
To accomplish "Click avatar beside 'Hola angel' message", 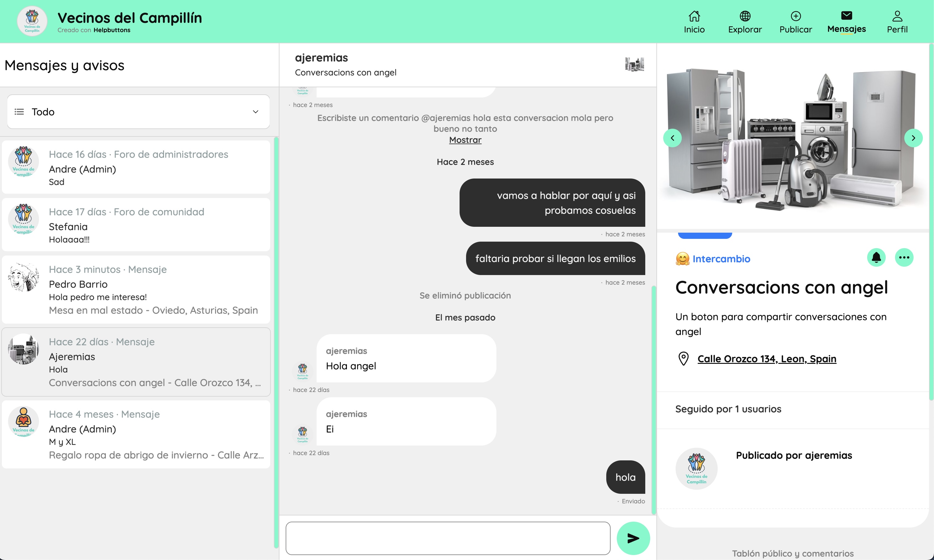I will (x=302, y=371).
